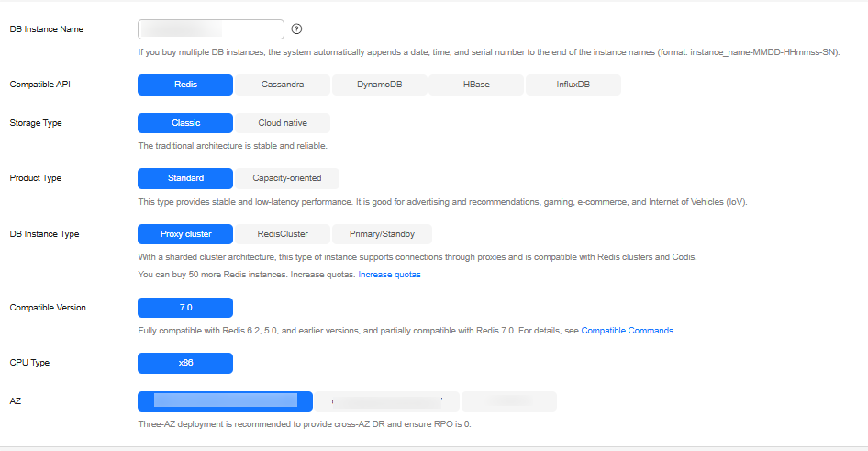Click the DB Instance Type label
The width and height of the screenshot is (868, 451).
pos(44,234)
